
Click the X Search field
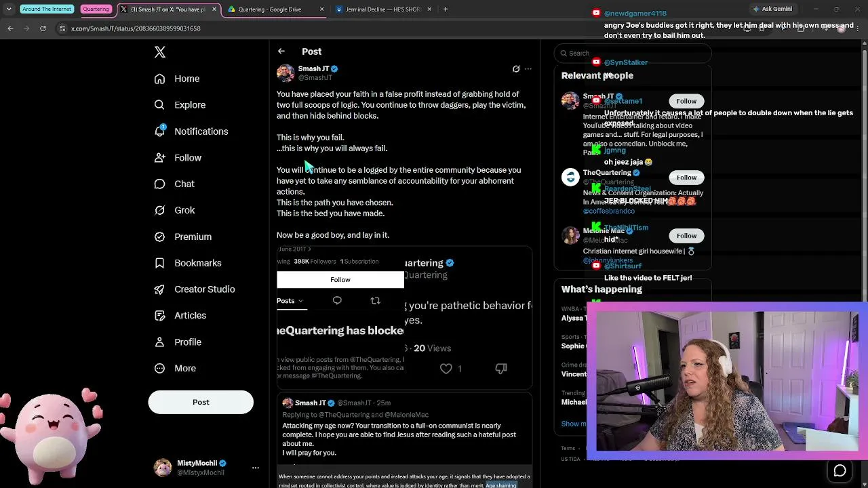pyautogui.click(x=633, y=53)
